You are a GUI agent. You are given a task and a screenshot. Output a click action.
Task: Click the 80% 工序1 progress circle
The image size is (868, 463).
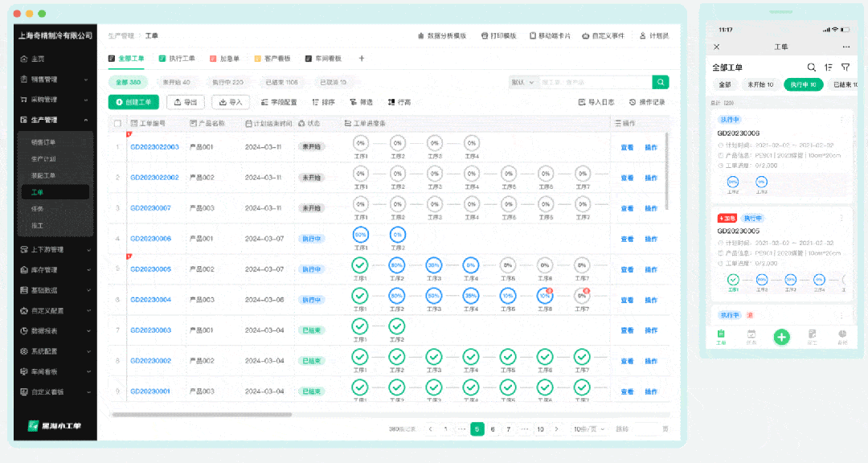[359, 233]
